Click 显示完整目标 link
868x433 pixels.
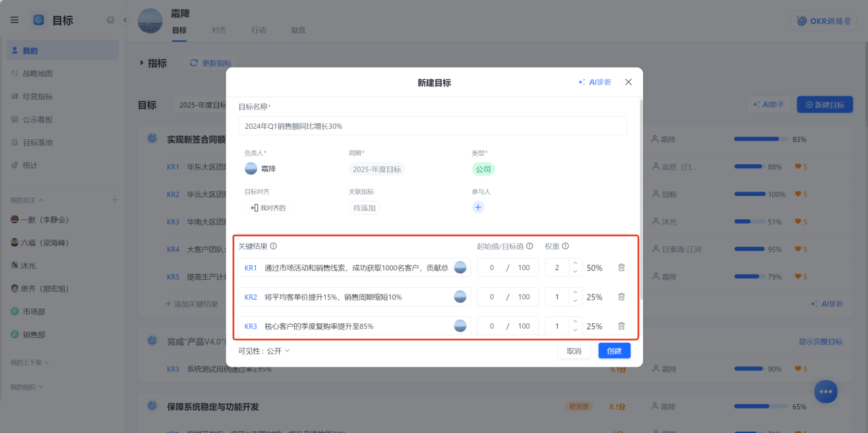point(821,341)
